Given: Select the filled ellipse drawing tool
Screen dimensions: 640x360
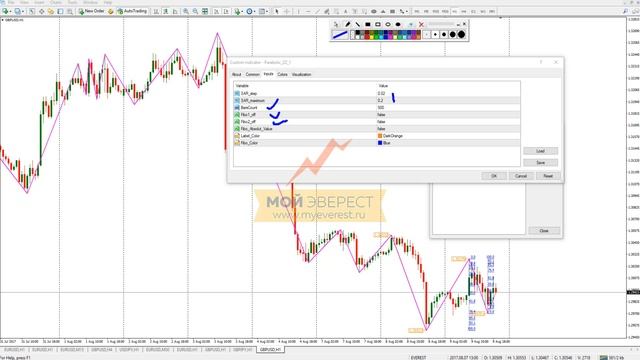Looking at the screenshot, I should pyautogui.click(x=398, y=24).
